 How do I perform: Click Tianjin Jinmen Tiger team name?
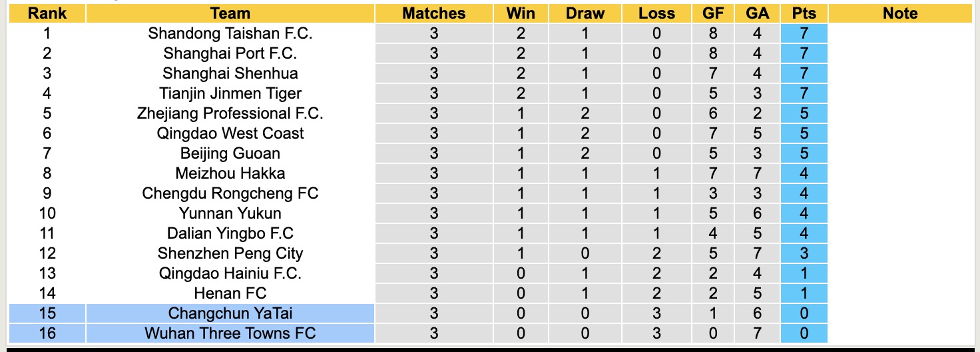230,93
